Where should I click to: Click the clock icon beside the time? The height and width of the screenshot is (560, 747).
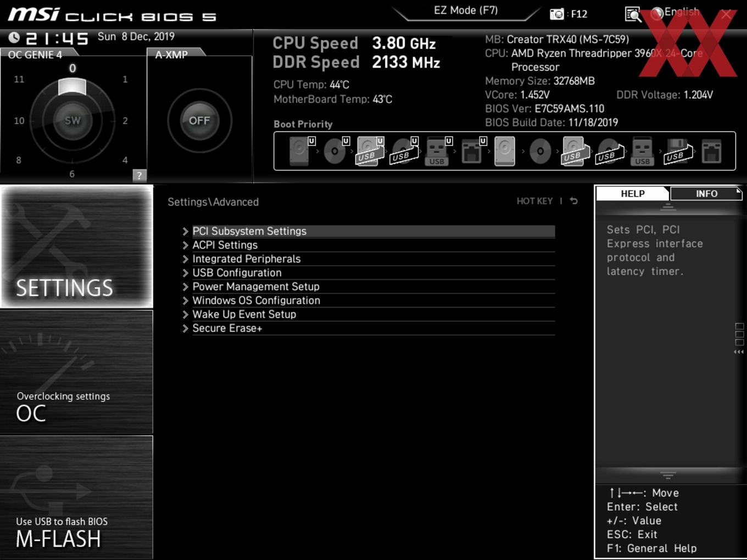point(14,37)
